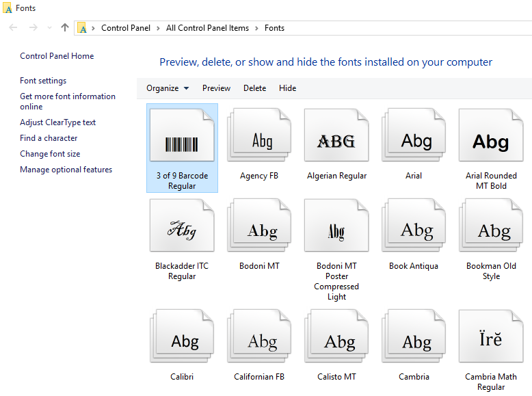Select the Arial Rounded MT Bold font icon
This screenshot has height=396, width=532.
pyautogui.click(x=491, y=135)
